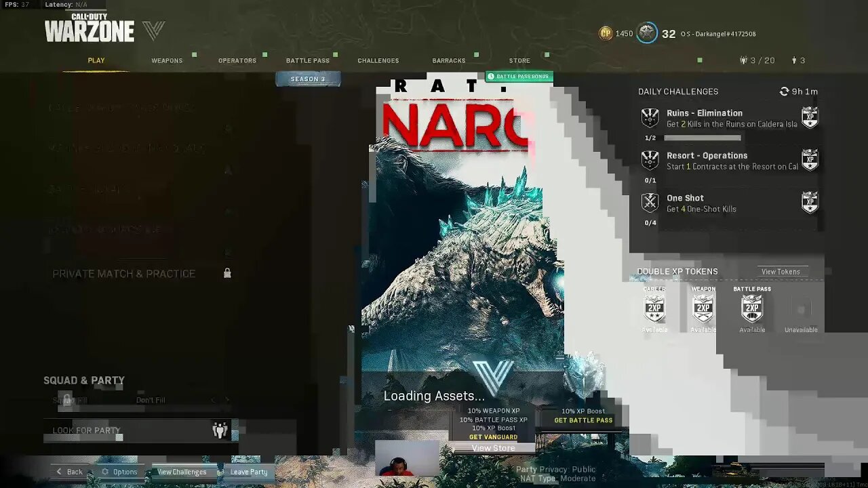Toggle Squad Fill with the right arrow
The height and width of the screenshot is (488, 868).
[x=227, y=400]
